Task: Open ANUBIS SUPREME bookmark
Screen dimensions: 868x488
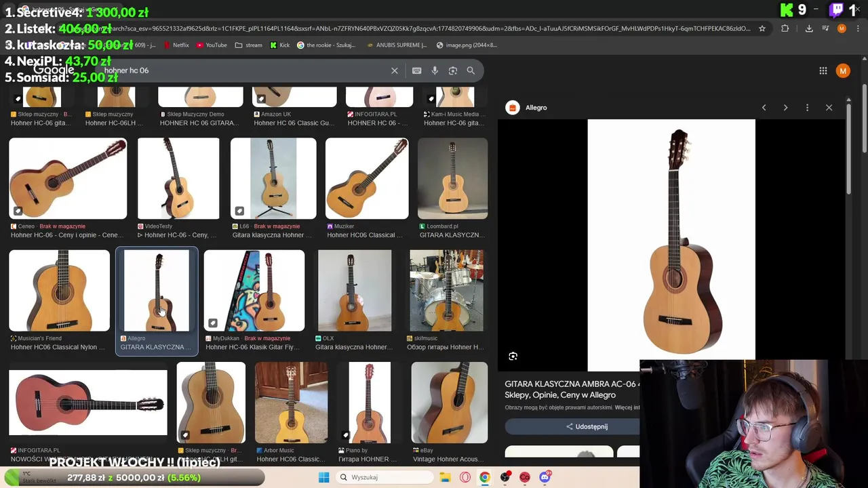Action: 396,45
